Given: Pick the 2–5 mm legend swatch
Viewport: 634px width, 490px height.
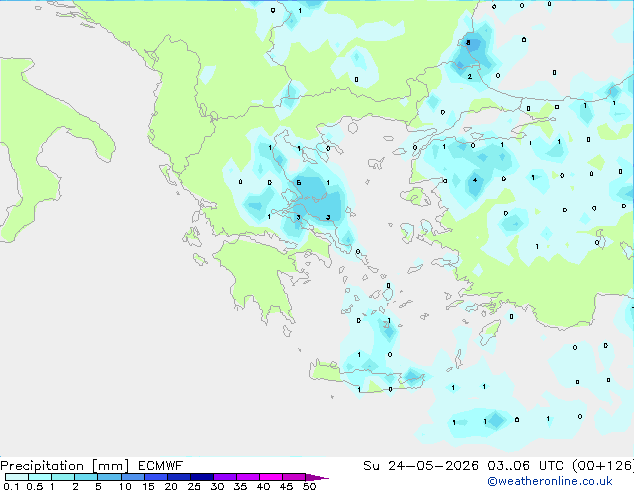Looking at the screenshot, I should (x=86, y=477).
